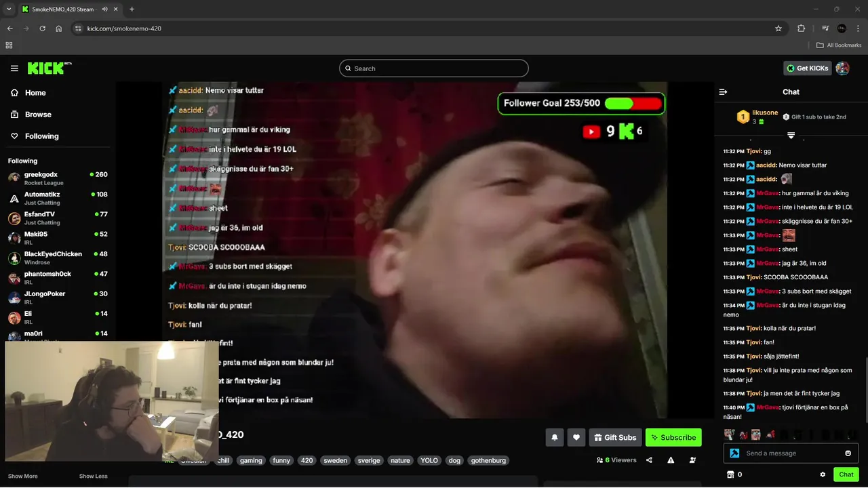Click the share stream icon
Screen dimensions: 868x488
pyautogui.click(x=649, y=460)
